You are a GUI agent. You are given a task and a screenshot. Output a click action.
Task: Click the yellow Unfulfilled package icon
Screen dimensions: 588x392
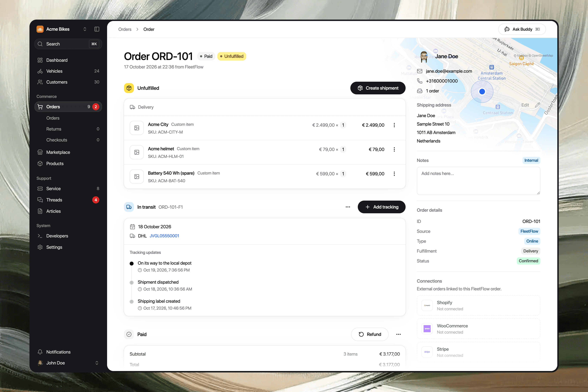pos(129,88)
